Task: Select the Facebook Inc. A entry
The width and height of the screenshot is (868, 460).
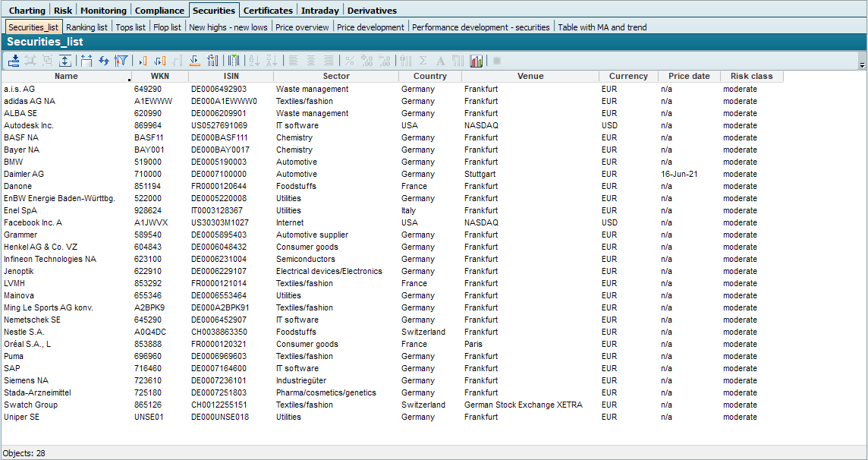Action: 33,222
